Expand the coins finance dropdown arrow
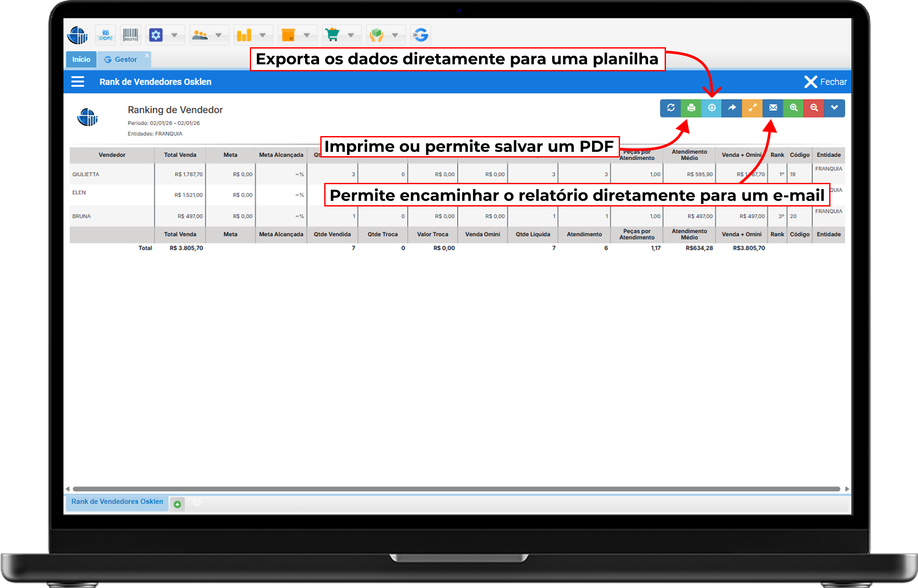 coord(263,35)
